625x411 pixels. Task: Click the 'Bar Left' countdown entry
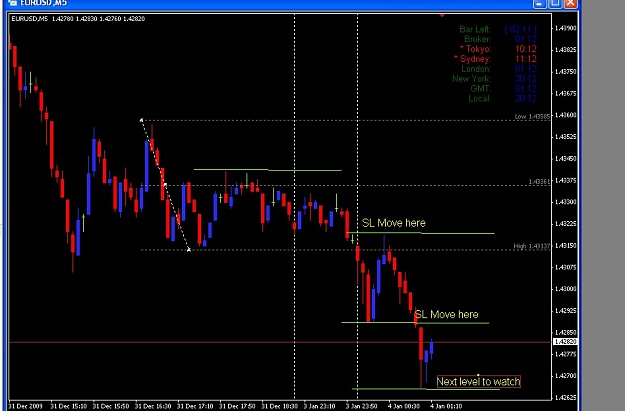[498, 29]
